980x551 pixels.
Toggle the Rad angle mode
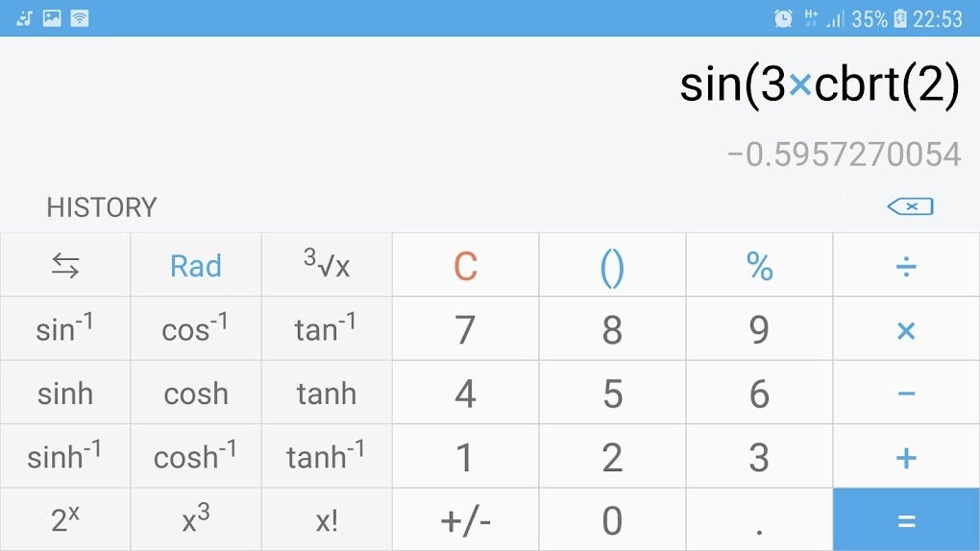(196, 266)
